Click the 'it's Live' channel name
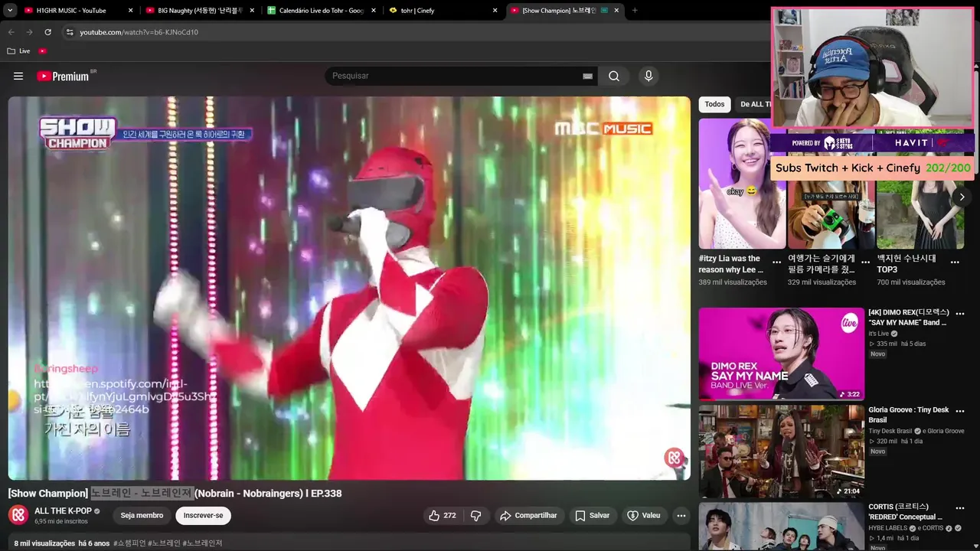 pos(877,334)
